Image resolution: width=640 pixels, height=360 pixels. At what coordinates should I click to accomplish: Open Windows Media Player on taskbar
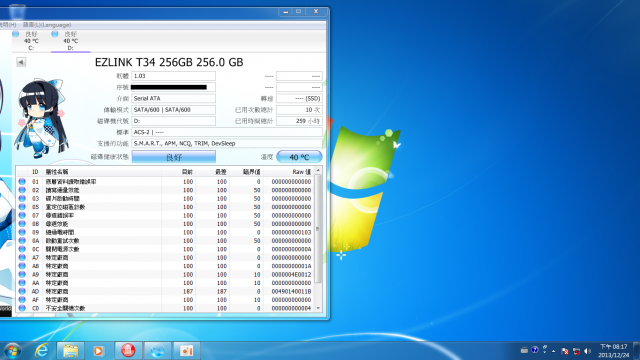pyautogui.click(x=98, y=351)
